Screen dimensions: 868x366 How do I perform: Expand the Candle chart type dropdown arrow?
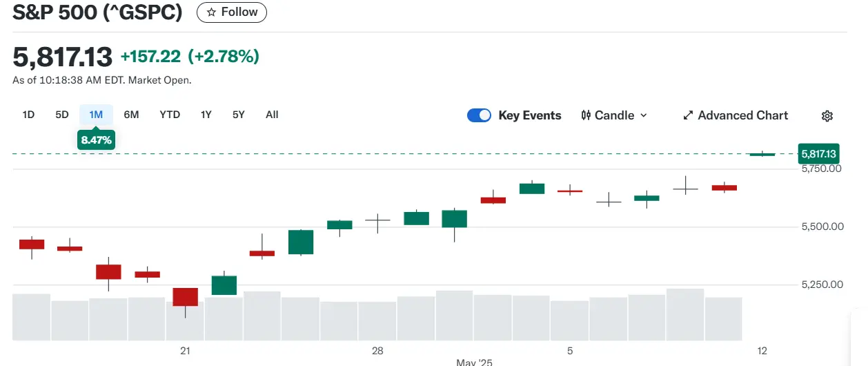coord(644,115)
